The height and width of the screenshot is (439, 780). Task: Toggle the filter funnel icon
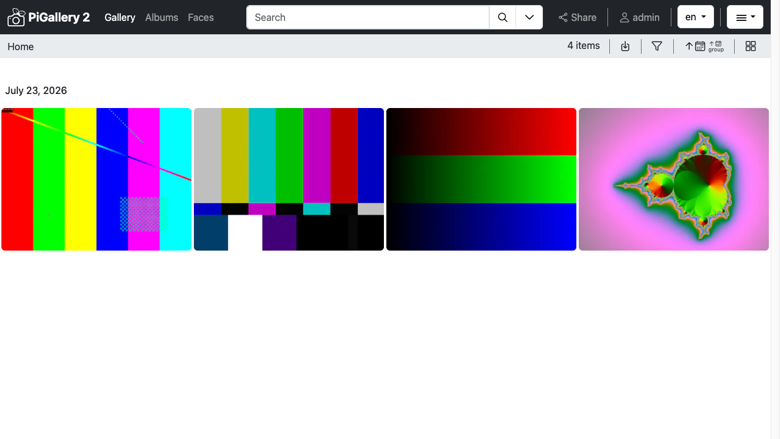tap(657, 46)
